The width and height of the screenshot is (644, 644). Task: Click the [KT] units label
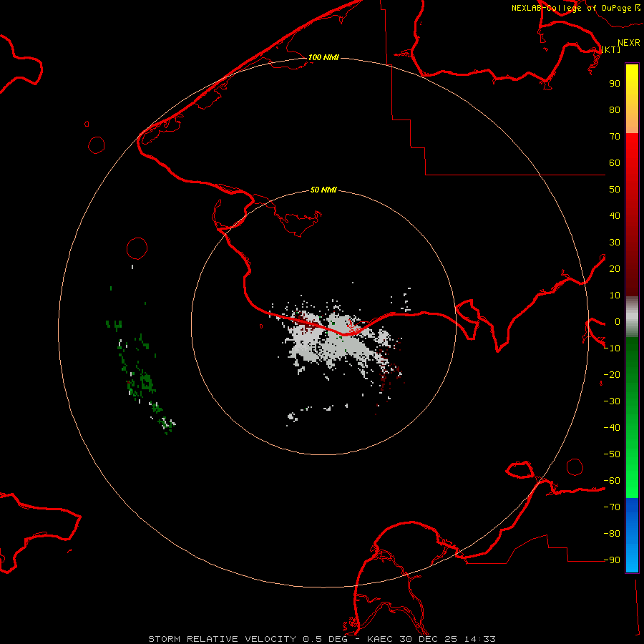click(x=611, y=49)
